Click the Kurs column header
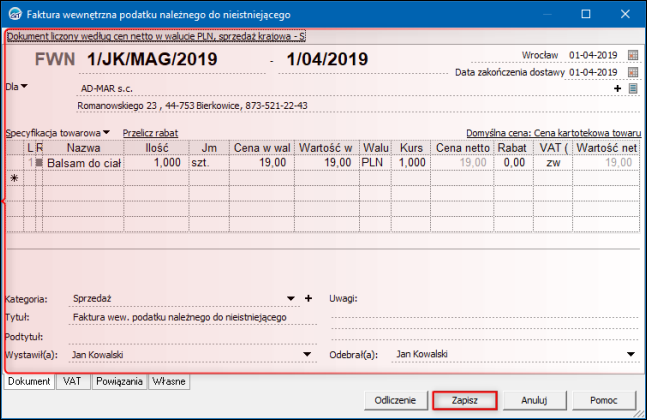The image size is (647, 420). (411, 148)
